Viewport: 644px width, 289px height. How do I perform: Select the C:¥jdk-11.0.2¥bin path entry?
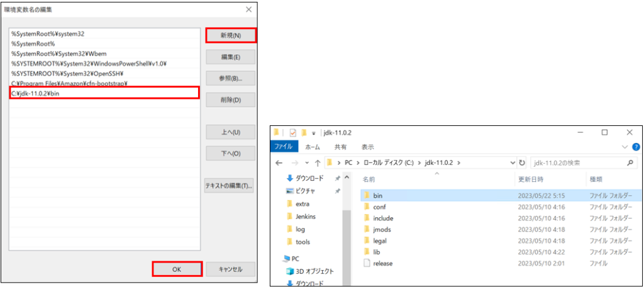pyautogui.click(x=104, y=93)
